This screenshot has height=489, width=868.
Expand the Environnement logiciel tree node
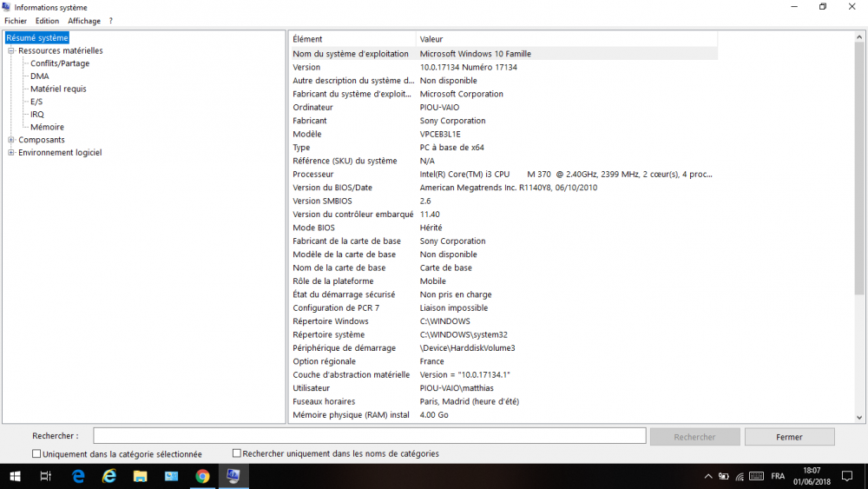coord(11,152)
